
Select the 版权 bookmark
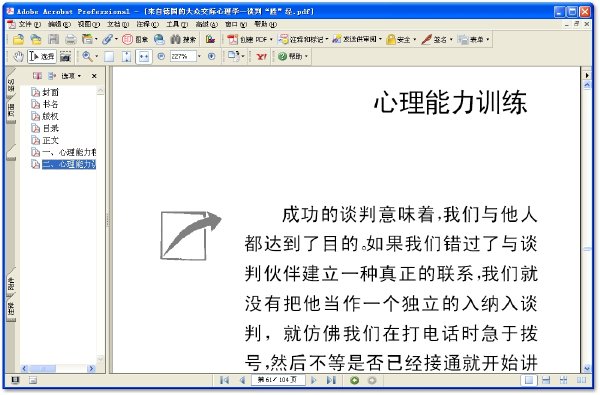pyautogui.click(x=45, y=116)
